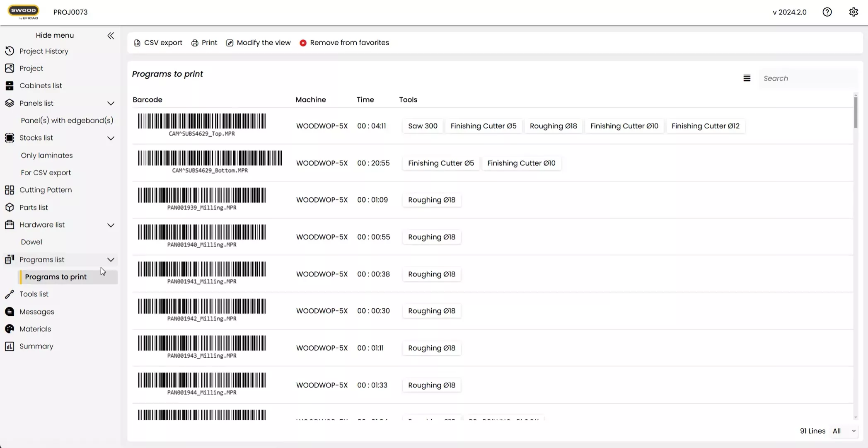
Task: Click time value 00 : 20:55
Action: [373, 163]
